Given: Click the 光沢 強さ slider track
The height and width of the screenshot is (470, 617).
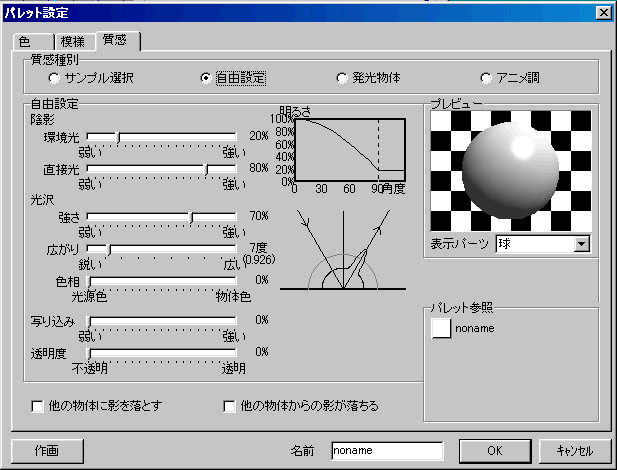Looking at the screenshot, I should tap(162, 215).
